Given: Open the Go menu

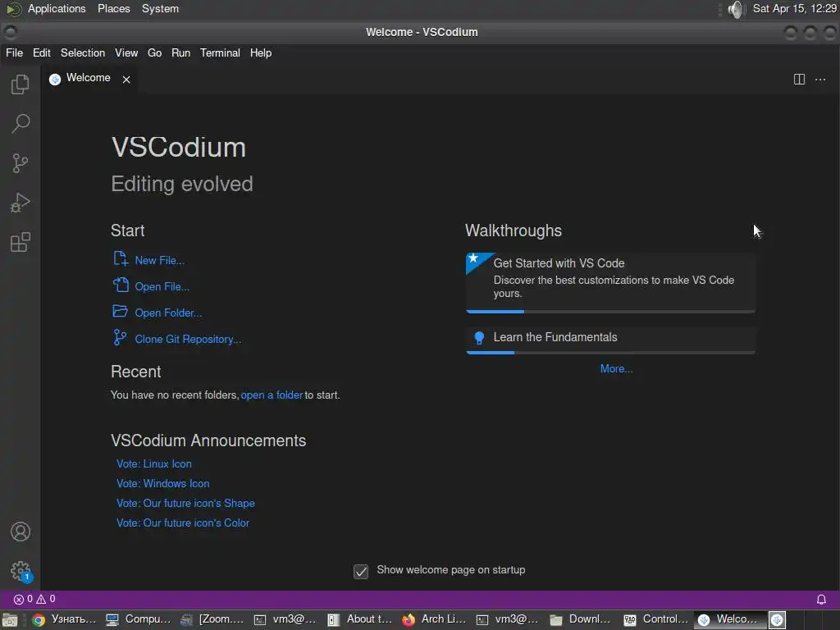Looking at the screenshot, I should [155, 53].
